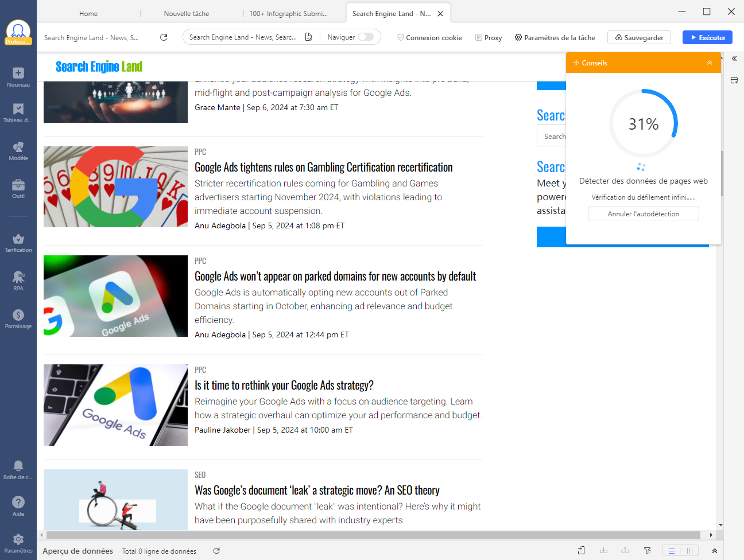Click the task name field Search Engine Land
The height and width of the screenshot is (560, 744).
(x=92, y=37)
